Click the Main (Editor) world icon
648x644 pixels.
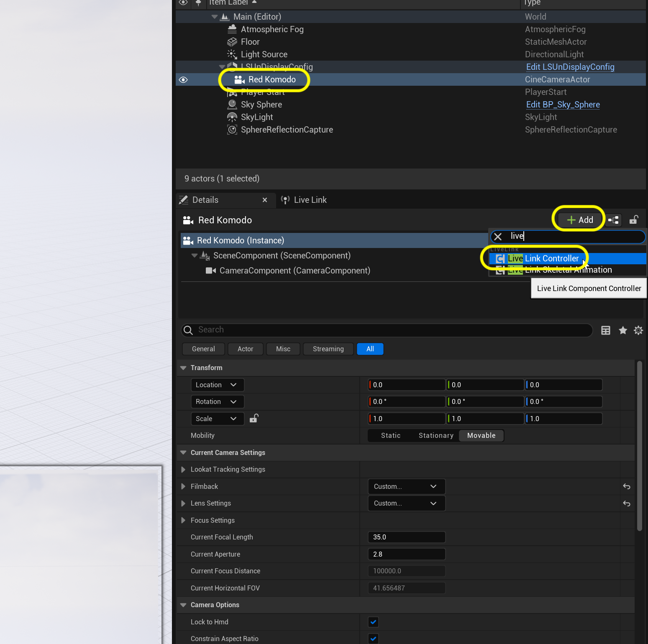tap(225, 17)
